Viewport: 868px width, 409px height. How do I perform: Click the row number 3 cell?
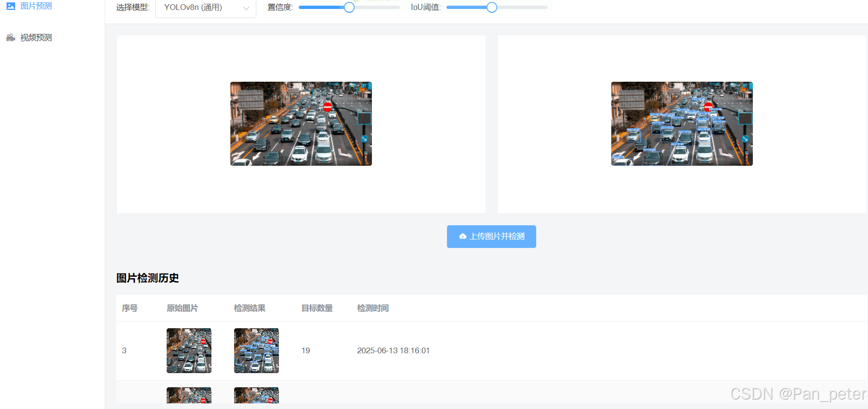pyautogui.click(x=124, y=350)
